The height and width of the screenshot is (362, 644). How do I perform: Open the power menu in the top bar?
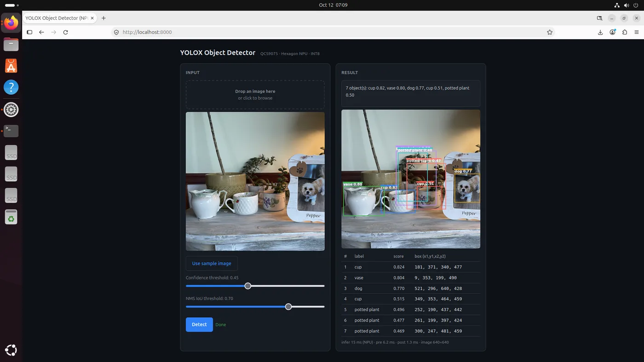(x=636, y=5)
